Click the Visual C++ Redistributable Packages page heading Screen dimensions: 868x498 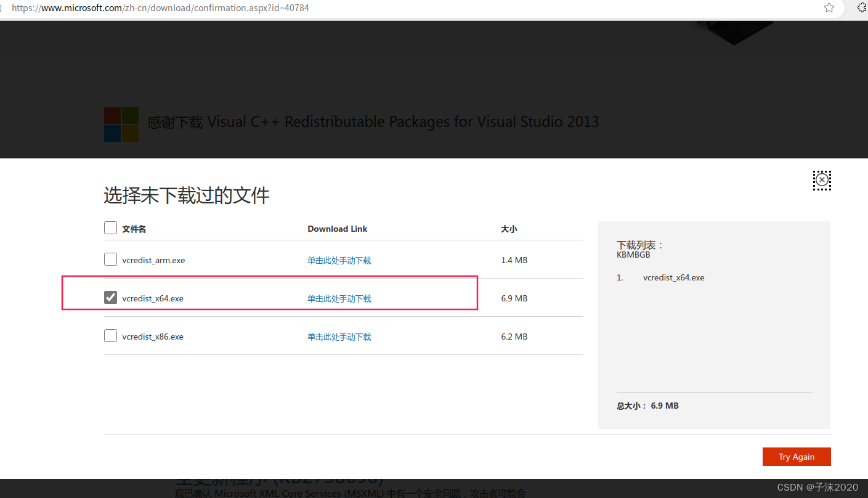(x=373, y=122)
